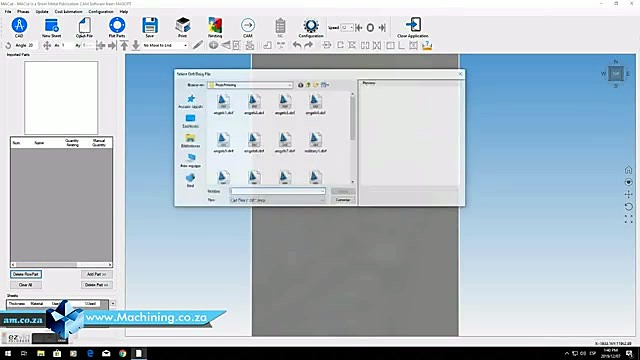
Task: Click the file list vertical scrollbar
Action: point(352,138)
